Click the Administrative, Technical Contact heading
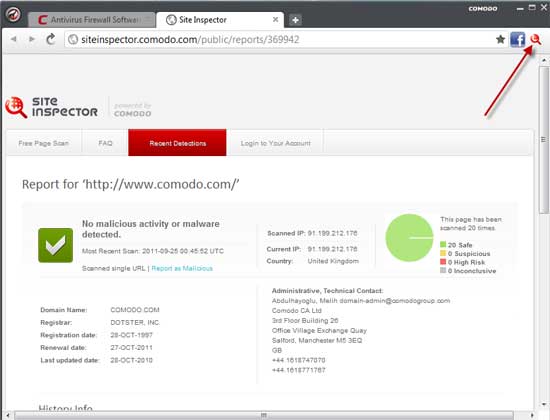550x420 pixels. (327, 291)
